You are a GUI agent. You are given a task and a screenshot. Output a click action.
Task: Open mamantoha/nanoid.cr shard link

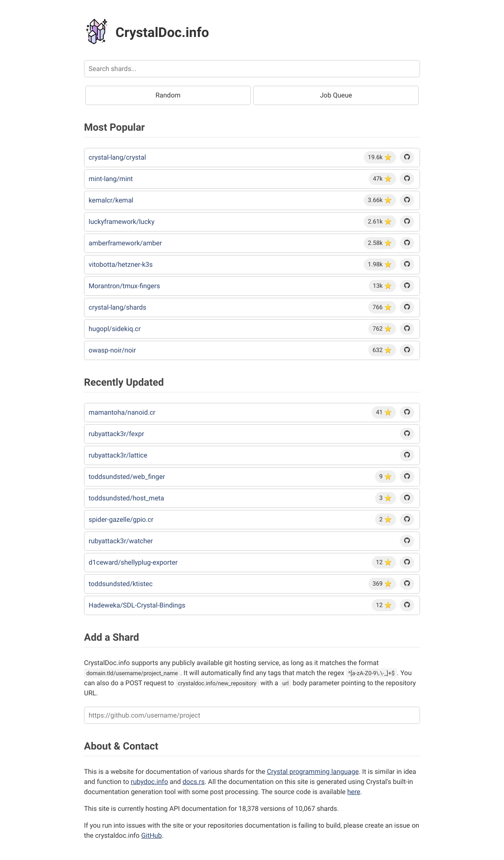(x=122, y=413)
